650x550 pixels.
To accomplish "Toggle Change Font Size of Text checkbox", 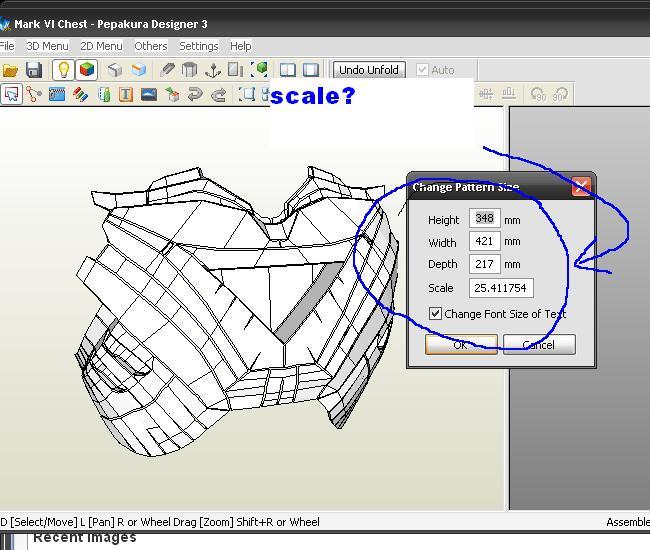I will pyautogui.click(x=435, y=313).
